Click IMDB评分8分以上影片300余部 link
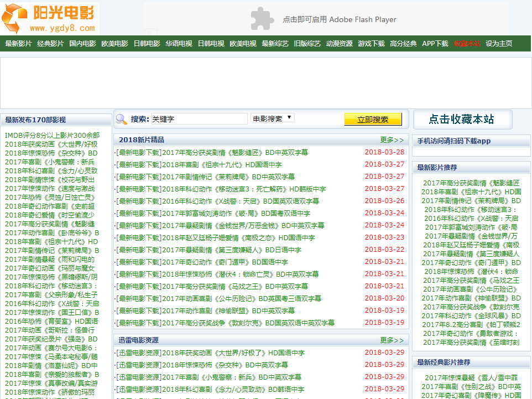 coord(52,136)
